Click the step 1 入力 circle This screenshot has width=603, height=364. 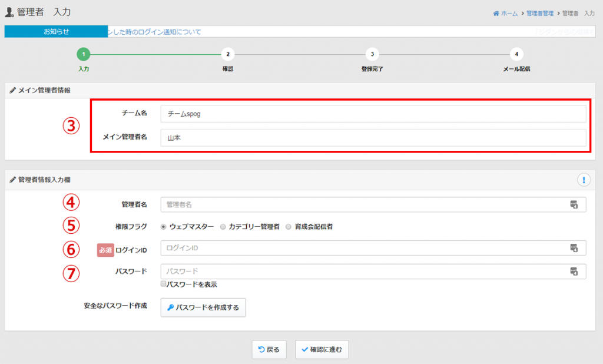point(84,54)
